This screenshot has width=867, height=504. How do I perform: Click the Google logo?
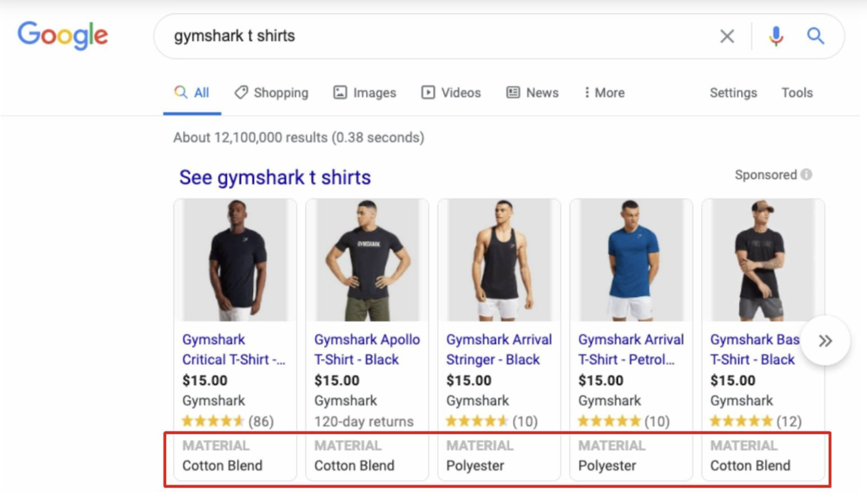(63, 35)
